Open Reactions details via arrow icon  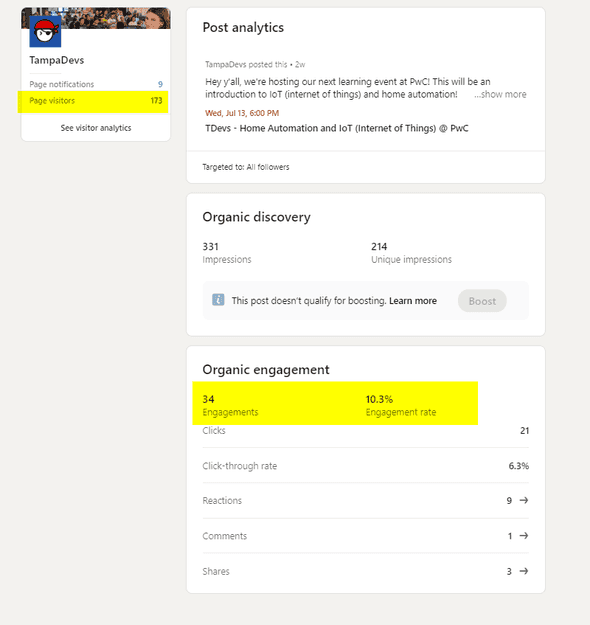tap(524, 500)
